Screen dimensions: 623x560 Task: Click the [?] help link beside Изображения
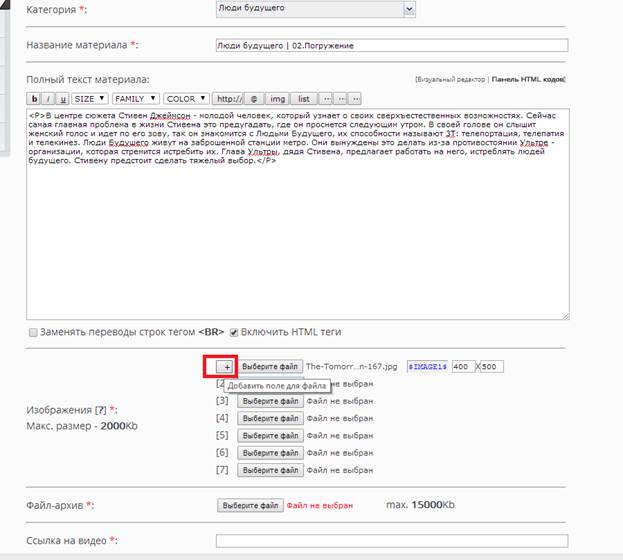[x=101, y=410]
